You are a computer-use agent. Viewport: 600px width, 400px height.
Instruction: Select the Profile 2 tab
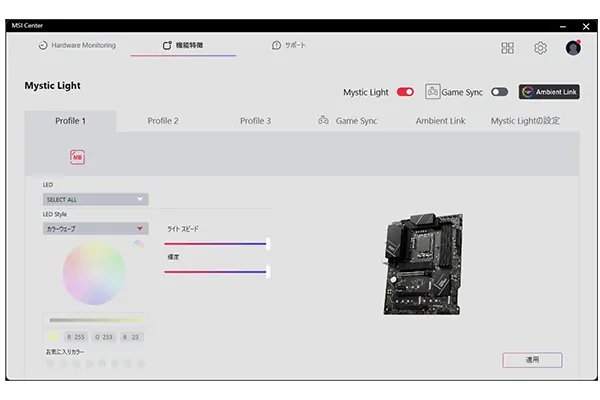tap(163, 121)
